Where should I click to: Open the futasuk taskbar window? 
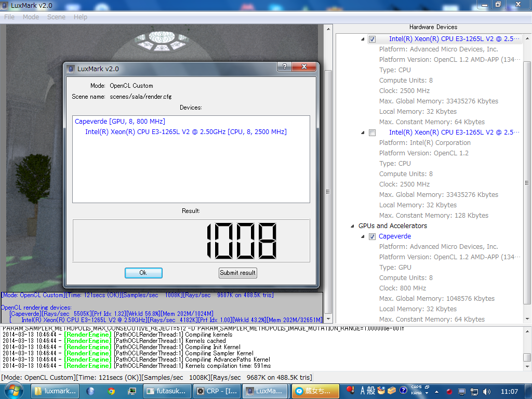(x=166, y=391)
